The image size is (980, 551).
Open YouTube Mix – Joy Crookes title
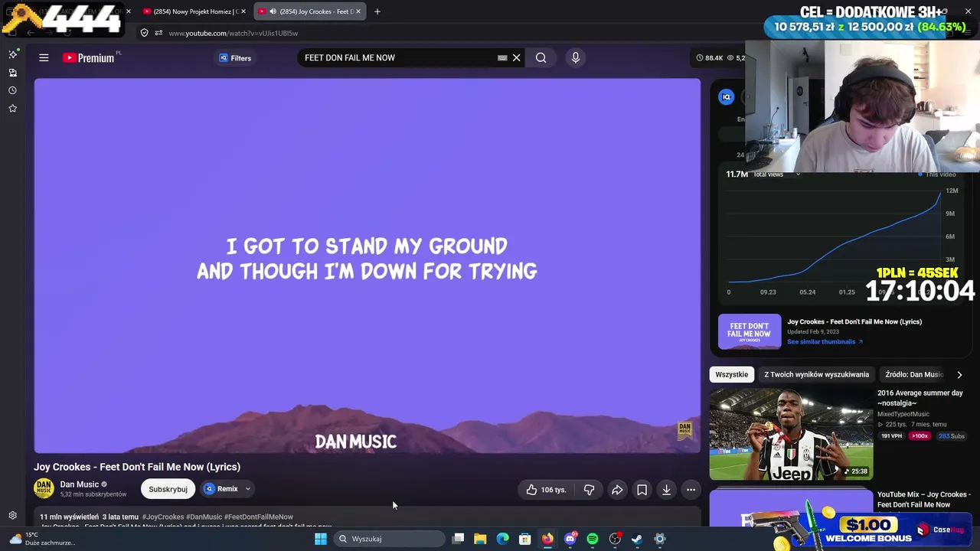pyautogui.click(x=924, y=500)
